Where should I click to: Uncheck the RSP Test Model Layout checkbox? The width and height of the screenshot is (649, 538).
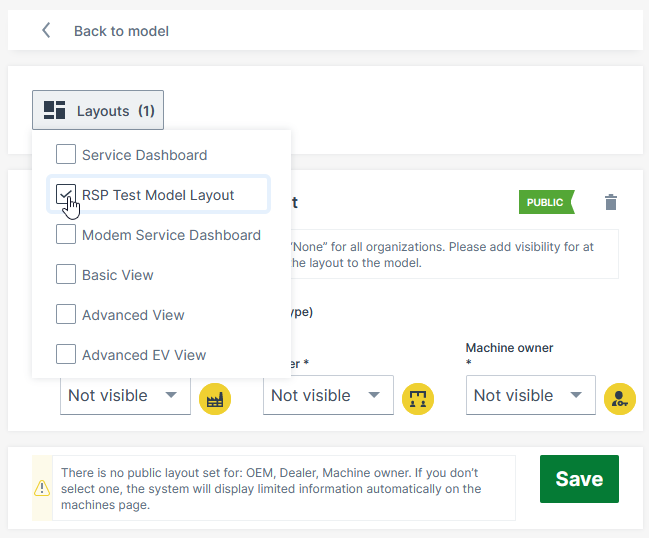(66, 194)
